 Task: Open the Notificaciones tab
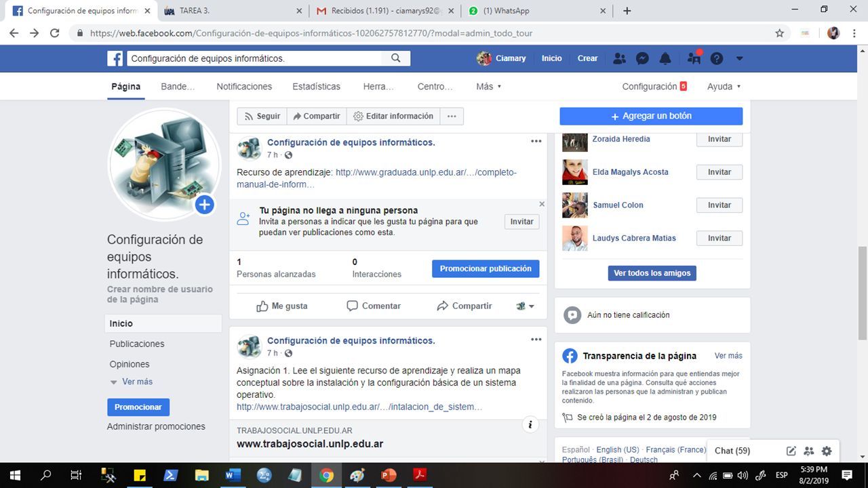pos(244,86)
